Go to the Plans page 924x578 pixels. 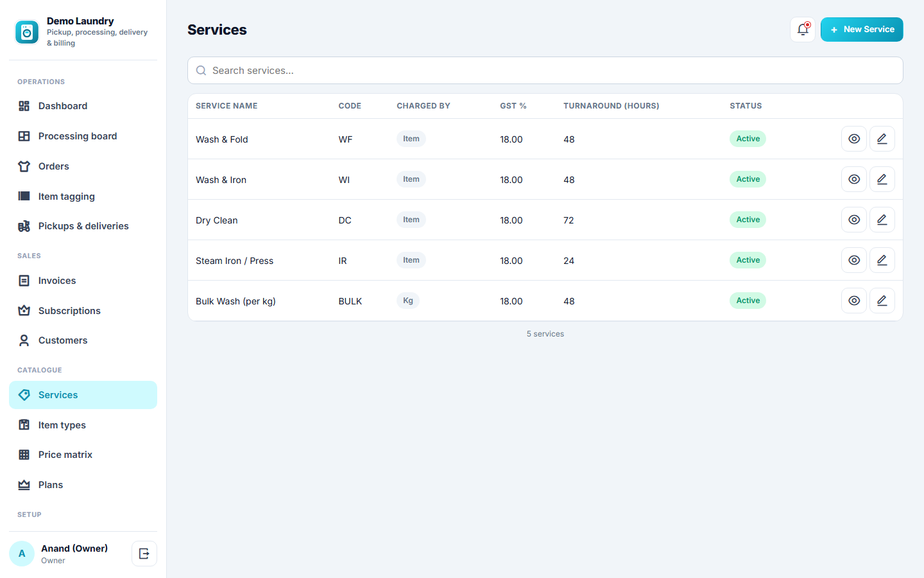83,485
